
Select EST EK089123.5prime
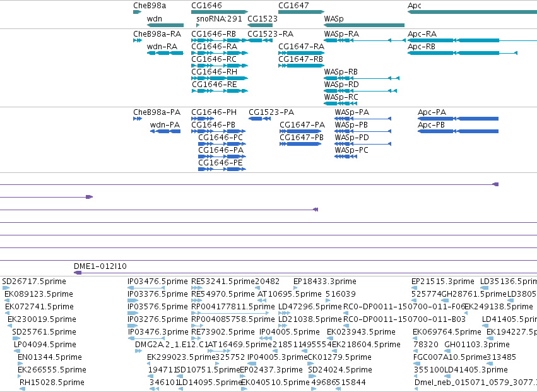7,300
